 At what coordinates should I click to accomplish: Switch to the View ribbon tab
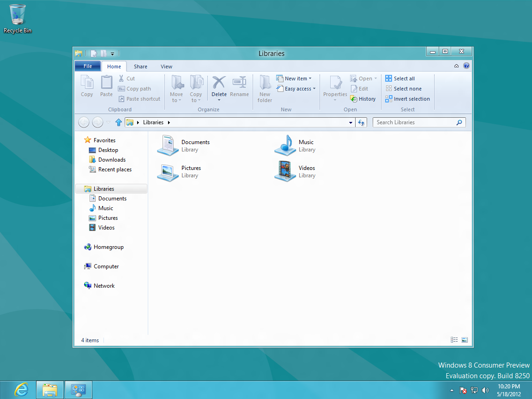pos(166,66)
